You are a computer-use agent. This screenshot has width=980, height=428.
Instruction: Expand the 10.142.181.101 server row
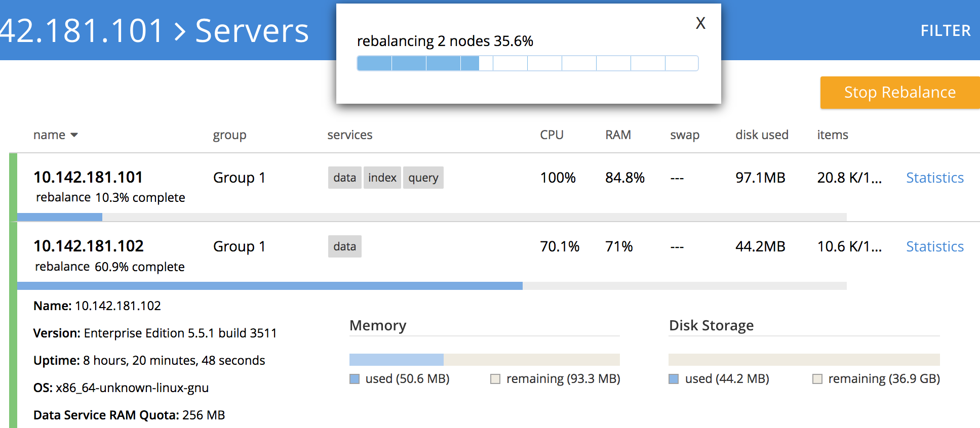[x=88, y=178]
